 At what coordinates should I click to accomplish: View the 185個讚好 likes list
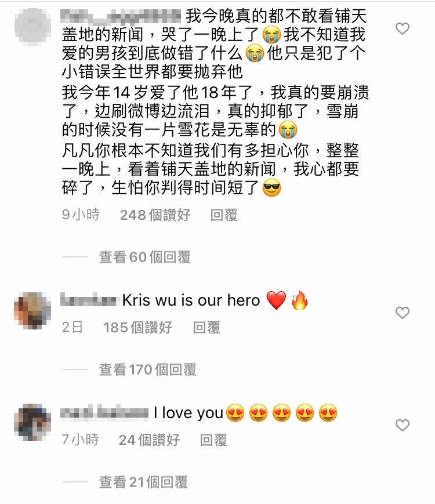coord(137,328)
